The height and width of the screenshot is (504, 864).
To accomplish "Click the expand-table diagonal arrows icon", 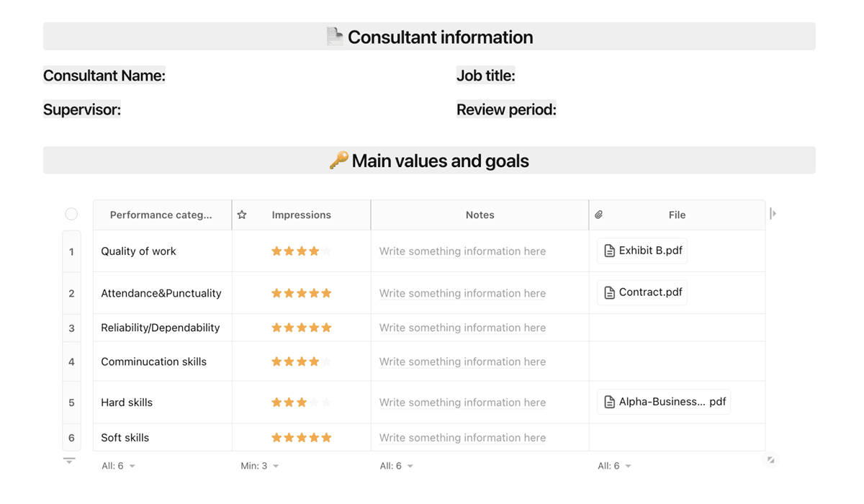I will (x=770, y=459).
